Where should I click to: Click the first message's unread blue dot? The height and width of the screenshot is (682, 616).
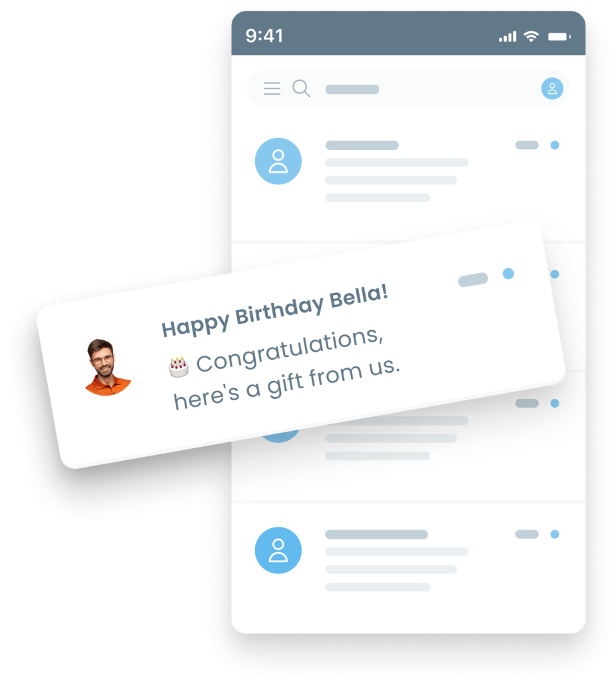coord(555,145)
